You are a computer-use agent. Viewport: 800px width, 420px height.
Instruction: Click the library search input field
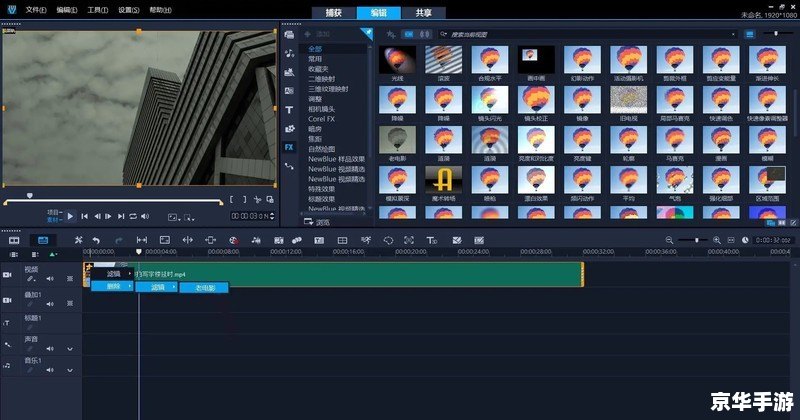click(x=589, y=34)
